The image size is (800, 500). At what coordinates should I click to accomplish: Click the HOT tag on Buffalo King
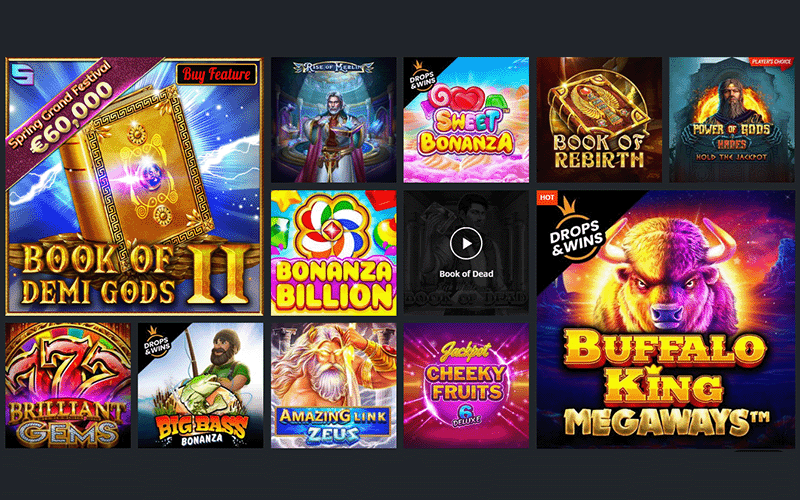[547, 197]
